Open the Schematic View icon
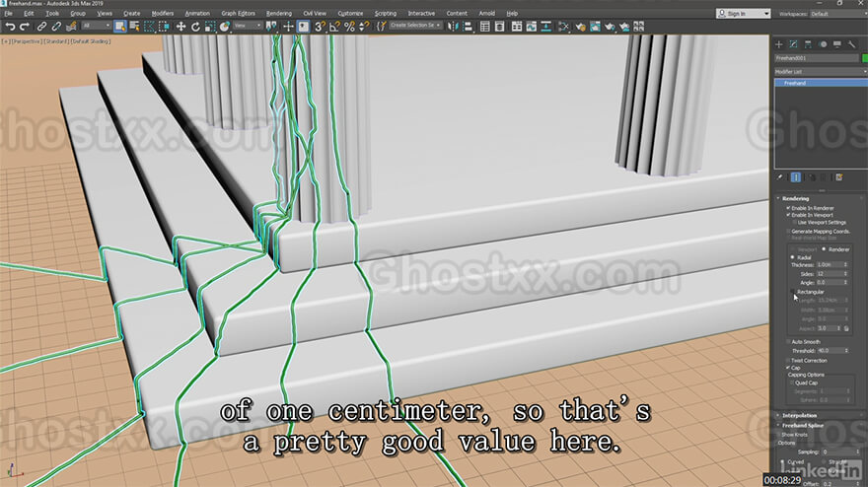868x487 pixels. click(x=546, y=26)
